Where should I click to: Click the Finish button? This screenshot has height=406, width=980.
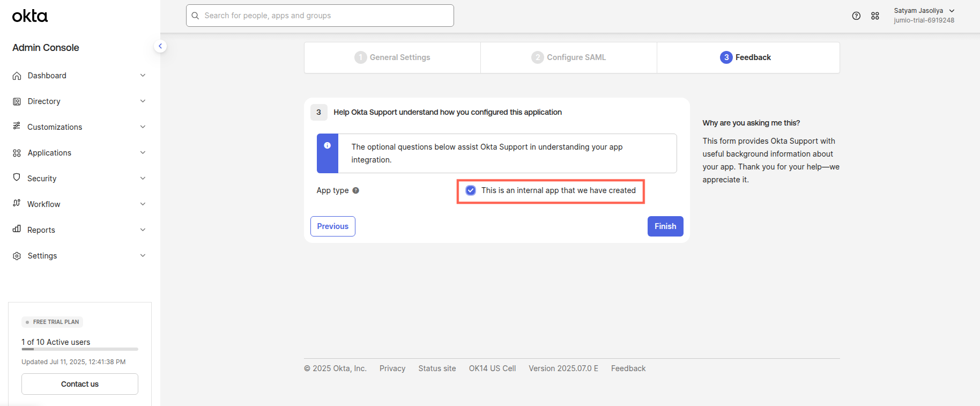point(665,226)
